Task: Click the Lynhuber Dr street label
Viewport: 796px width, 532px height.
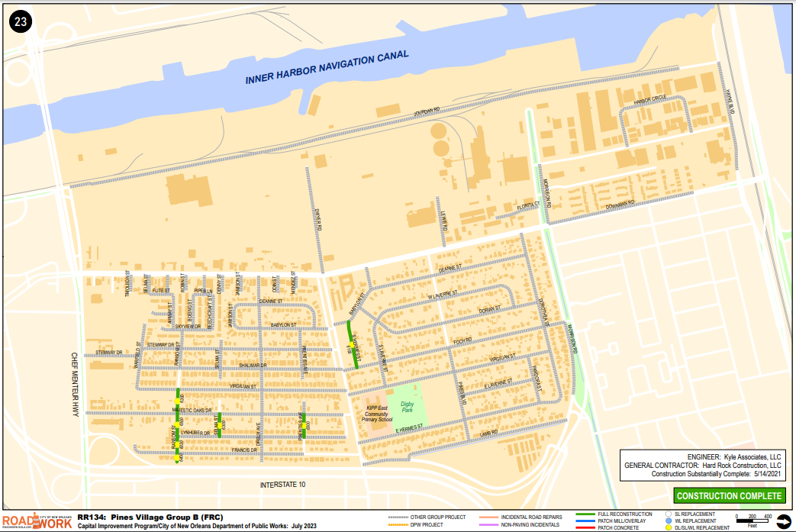Action: tap(195, 433)
